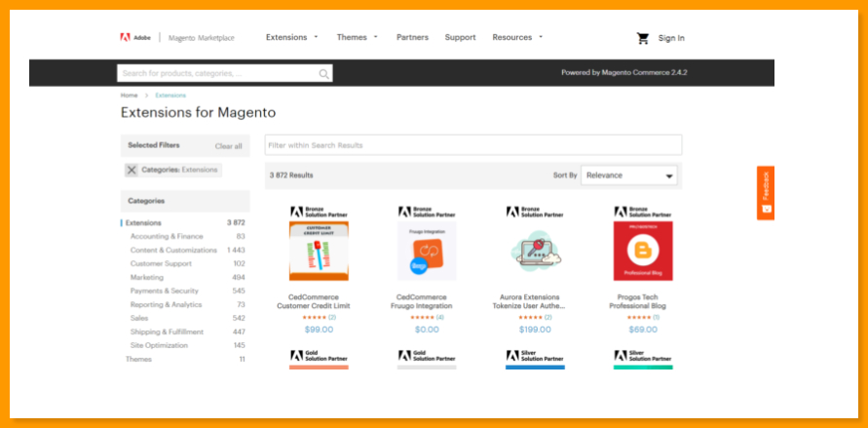The image size is (868, 428).
Task: Open the Sort By Relevance dropdown
Action: tap(629, 175)
